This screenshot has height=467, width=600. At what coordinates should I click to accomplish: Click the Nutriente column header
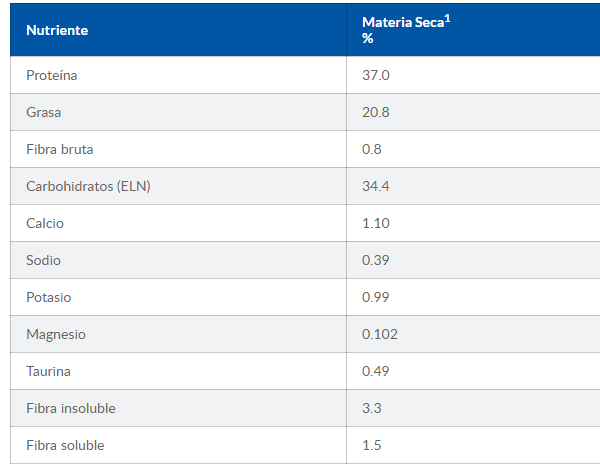click(57, 30)
